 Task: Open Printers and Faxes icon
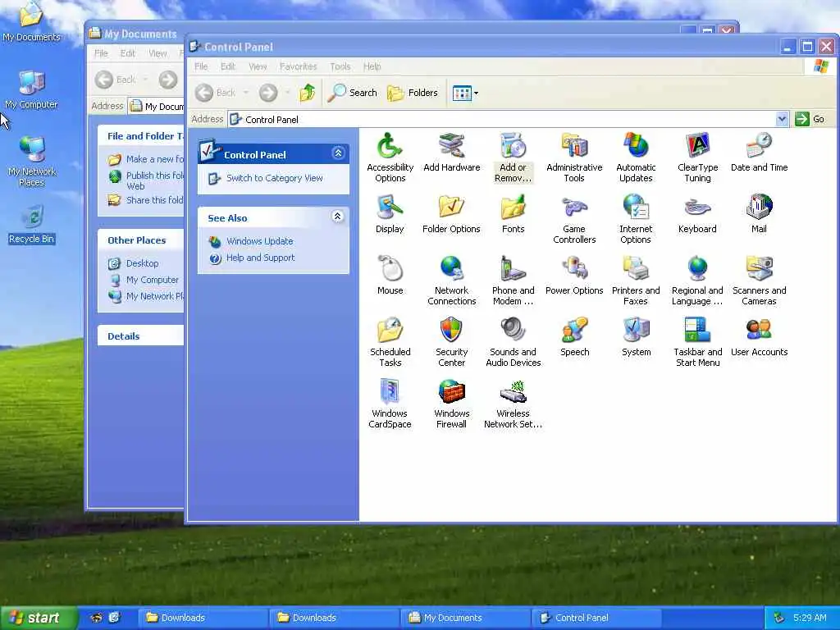click(x=636, y=281)
